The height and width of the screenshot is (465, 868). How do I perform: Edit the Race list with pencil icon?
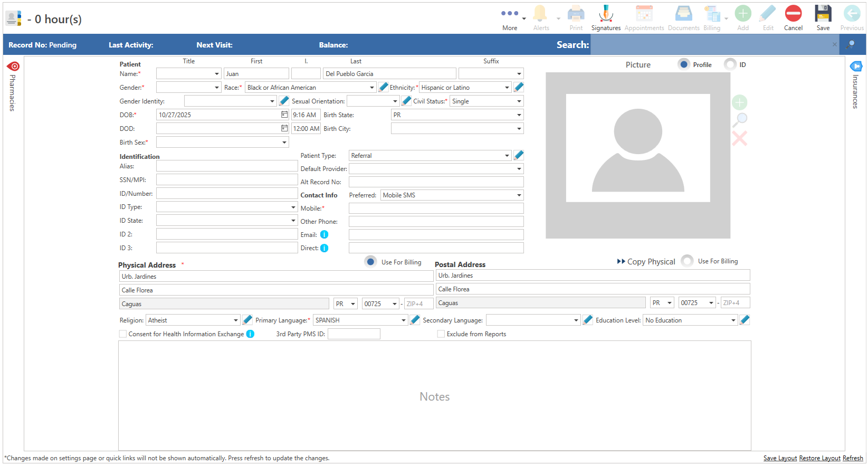tap(384, 87)
